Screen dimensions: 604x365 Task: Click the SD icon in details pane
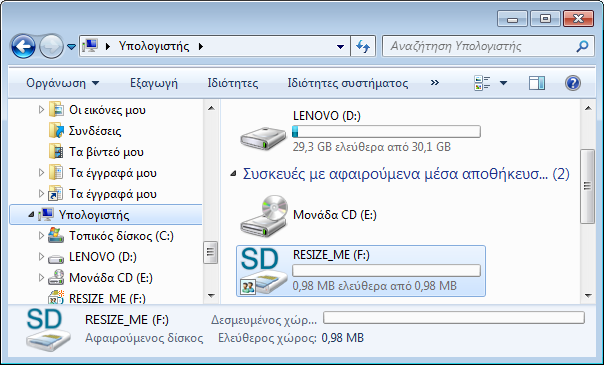coord(48,330)
